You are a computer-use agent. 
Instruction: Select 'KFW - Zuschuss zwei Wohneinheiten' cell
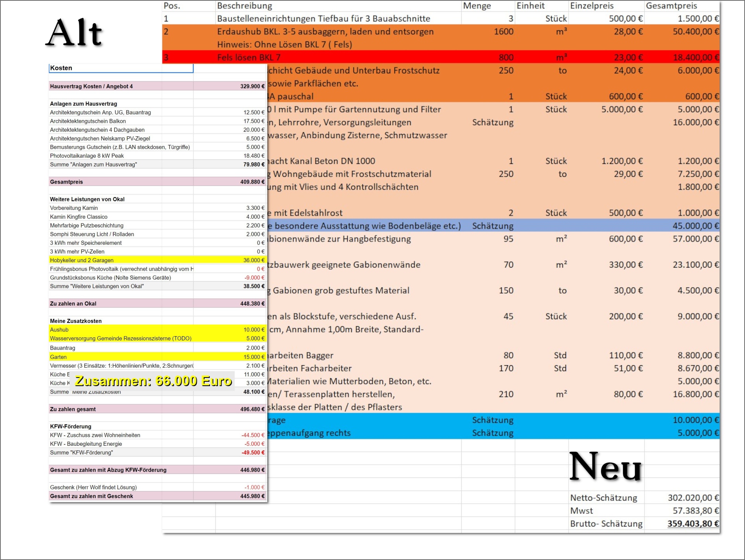click(95, 435)
